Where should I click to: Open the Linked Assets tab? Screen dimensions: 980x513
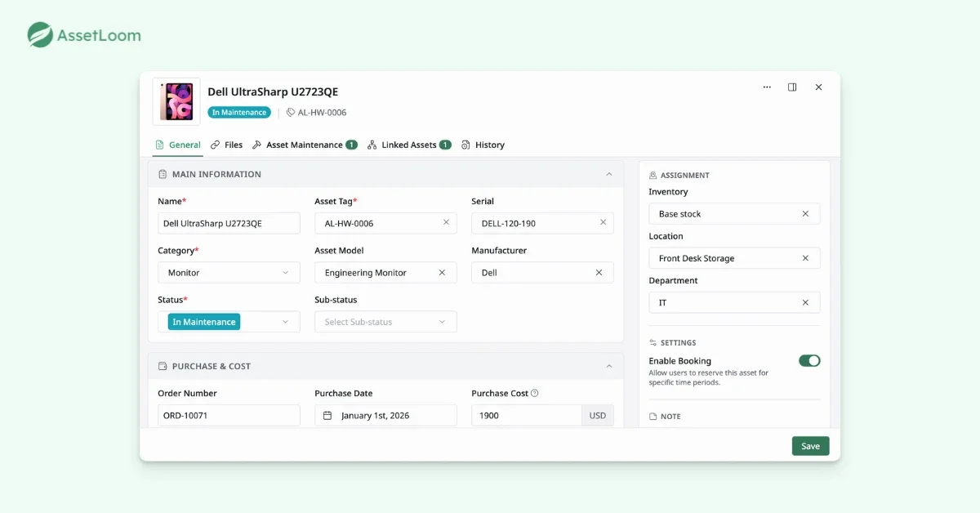pos(409,145)
